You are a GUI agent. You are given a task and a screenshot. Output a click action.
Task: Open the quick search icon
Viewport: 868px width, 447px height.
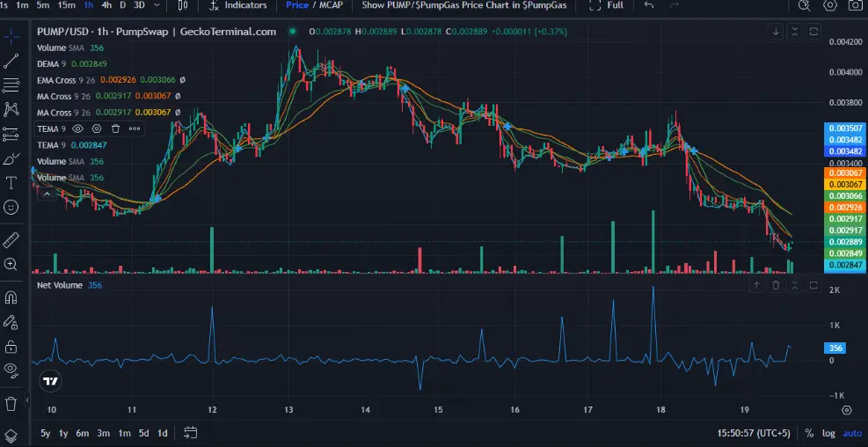coord(804,5)
